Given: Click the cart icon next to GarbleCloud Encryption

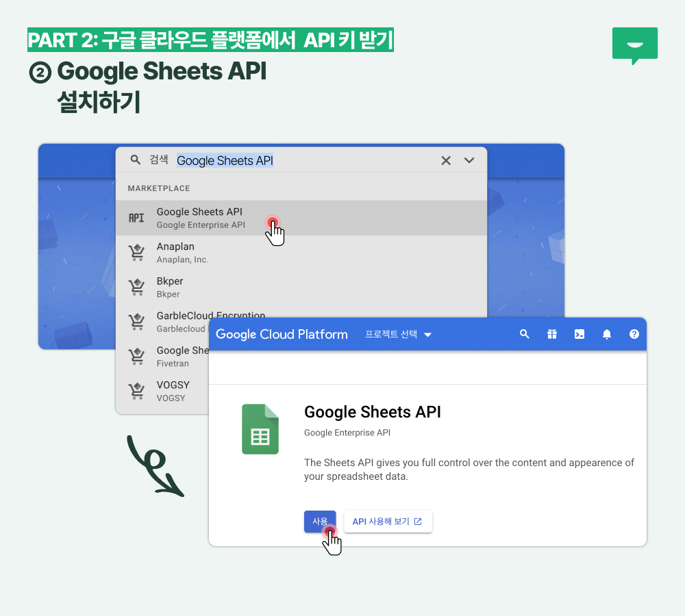Looking at the screenshot, I should (137, 322).
